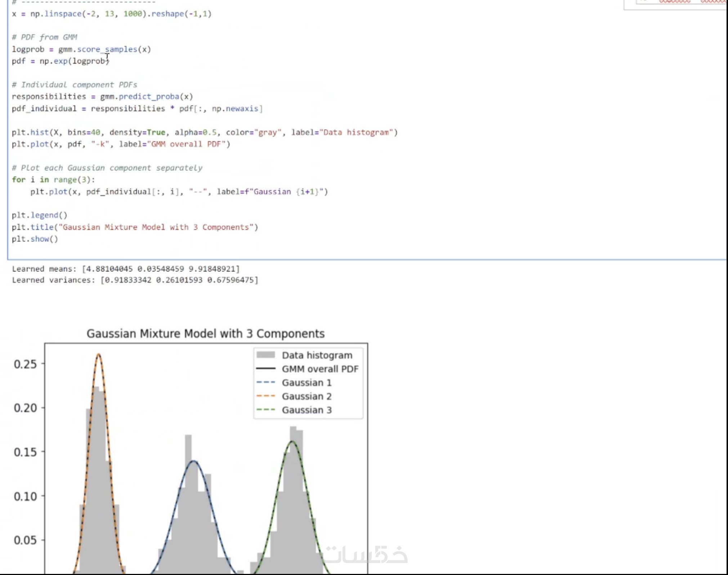
Task: Click the 'Learned variances' output line
Action: (135, 280)
